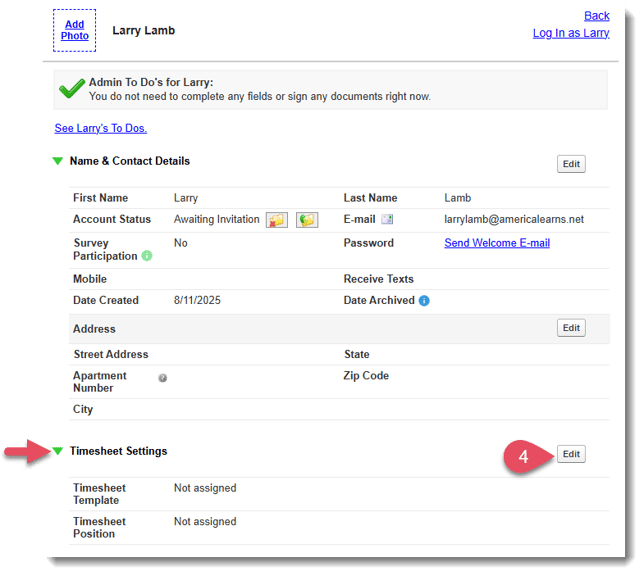Viewport: 644px width, 576px height.
Task: Collapse the Timesheet Settings section
Action: (x=58, y=451)
